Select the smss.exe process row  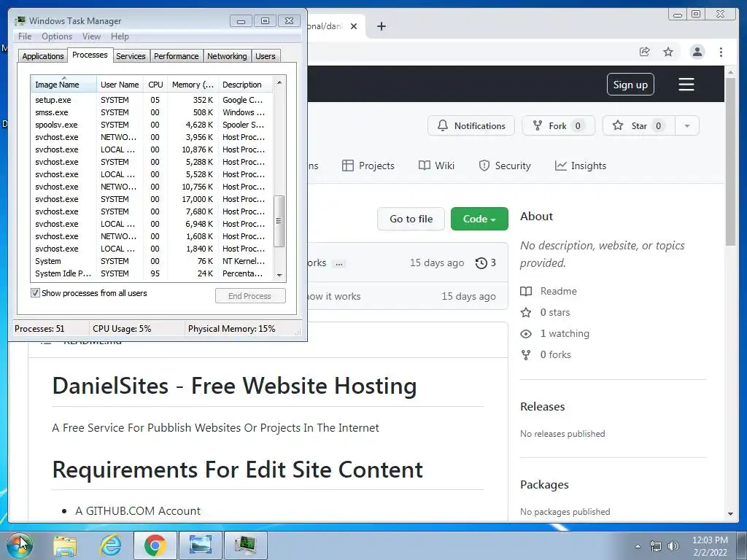tap(152, 112)
